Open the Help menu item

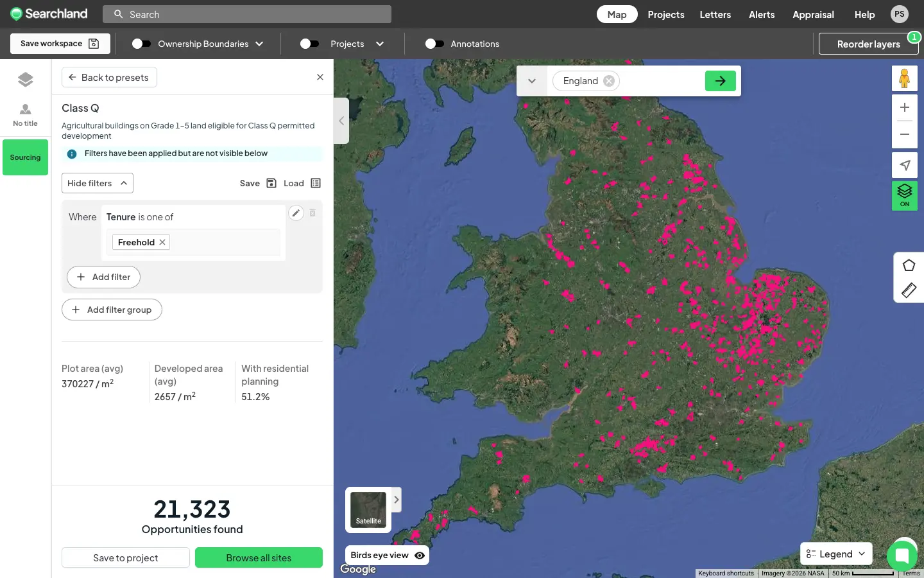[864, 14]
